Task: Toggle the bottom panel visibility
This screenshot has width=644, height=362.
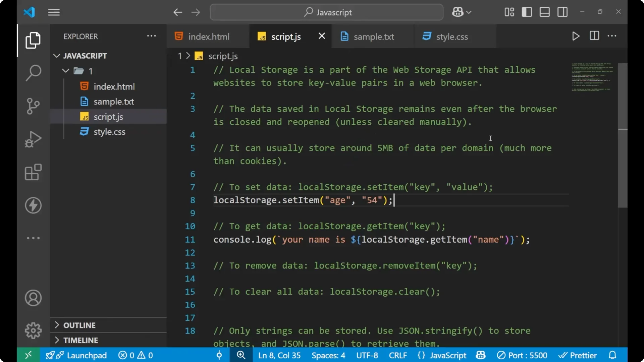Action: tap(544, 12)
